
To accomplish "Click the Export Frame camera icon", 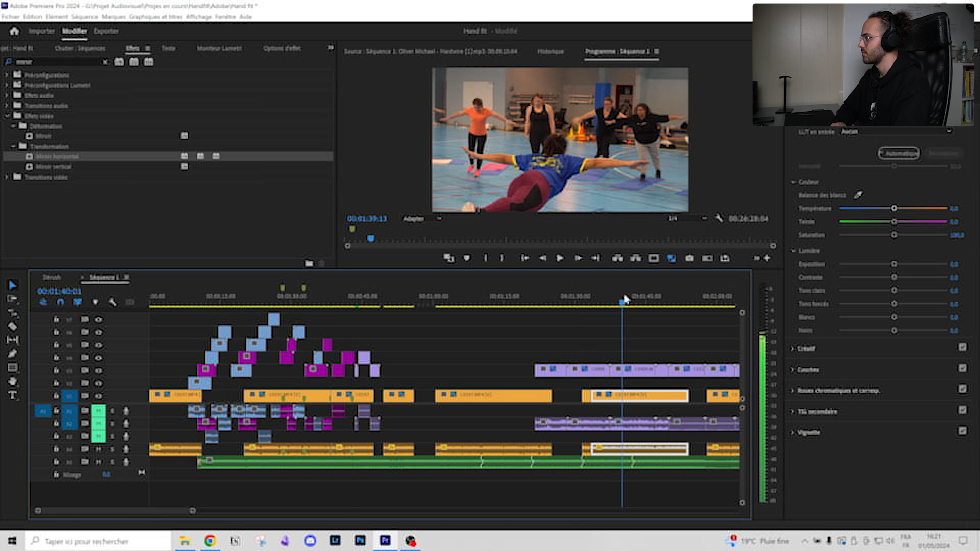I will (689, 258).
